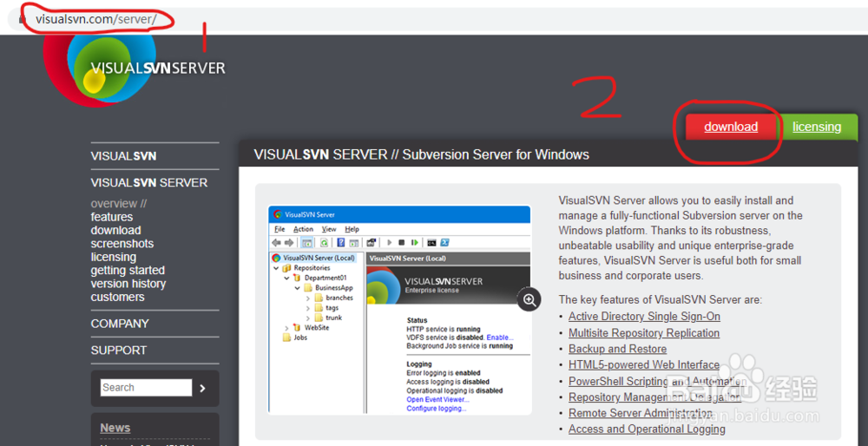This screenshot has height=446, width=868.
Task: Focus the Search input field
Action: coord(146,387)
